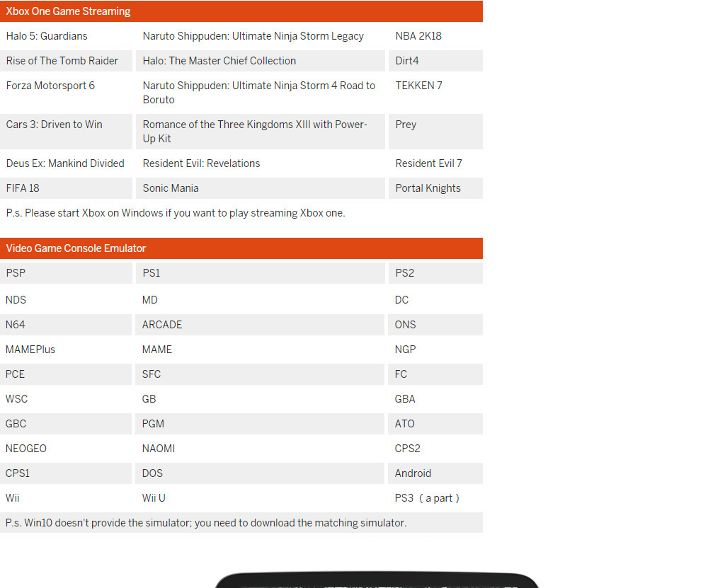Click the Halo 5: Guardians cell
Viewport: 708px width, 588px height.
pyautogui.click(x=47, y=36)
